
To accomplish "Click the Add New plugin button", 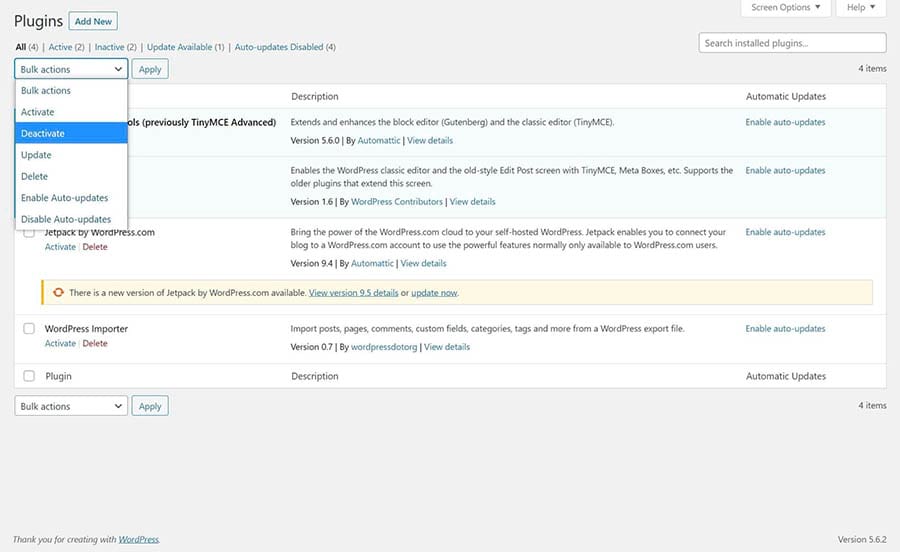I will point(93,21).
